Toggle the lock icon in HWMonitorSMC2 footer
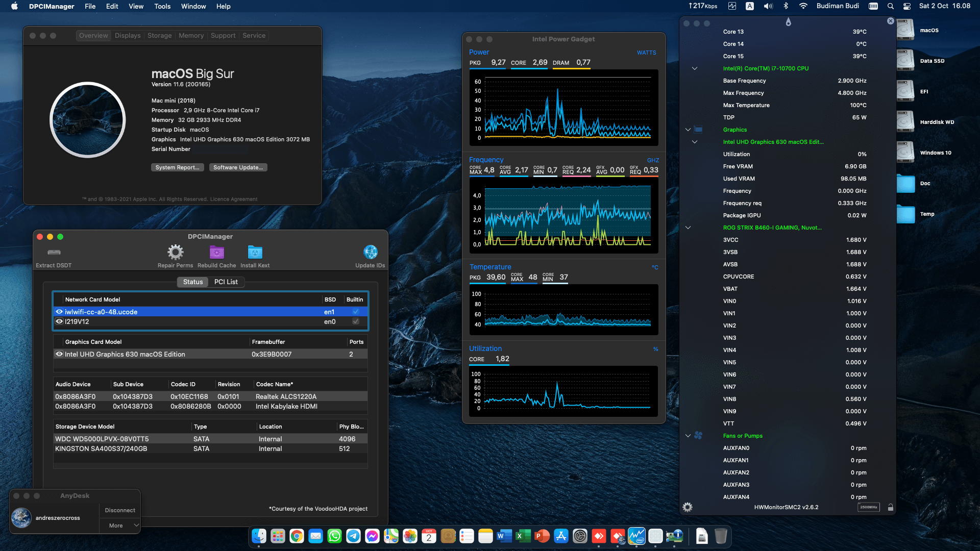This screenshot has height=551, width=980. pyautogui.click(x=890, y=507)
